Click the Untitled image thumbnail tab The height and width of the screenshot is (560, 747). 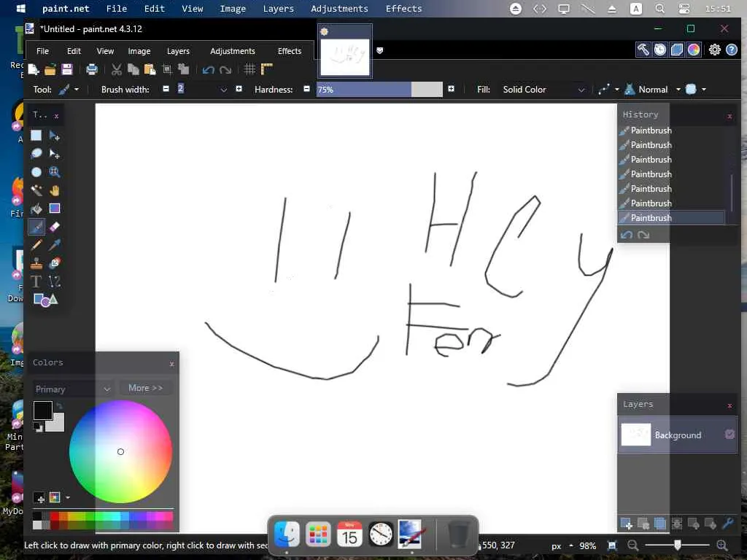345,52
